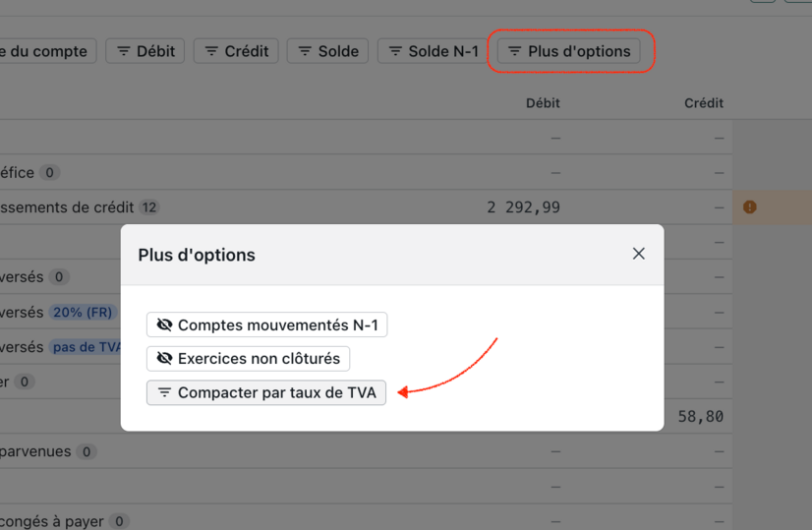Close the Plus d'options dialog
The height and width of the screenshot is (530, 812).
click(638, 254)
